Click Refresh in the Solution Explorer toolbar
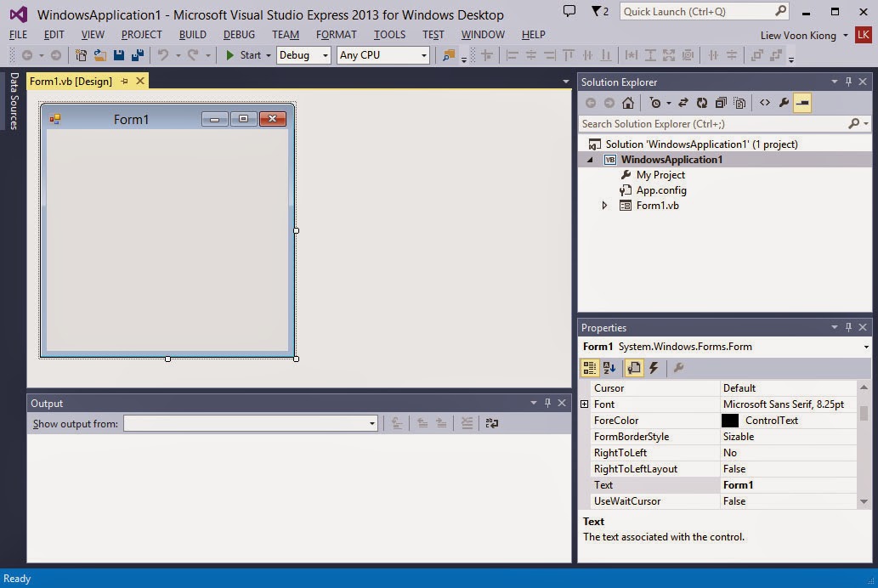This screenshot has width=878, height=588. 702,103
